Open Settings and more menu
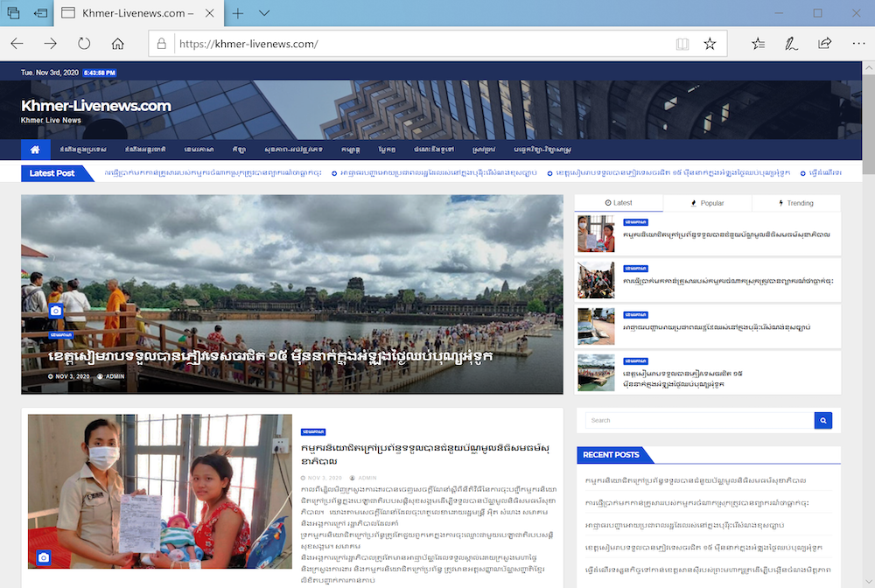This screenshot has width=875, height=588. (858, 44)
